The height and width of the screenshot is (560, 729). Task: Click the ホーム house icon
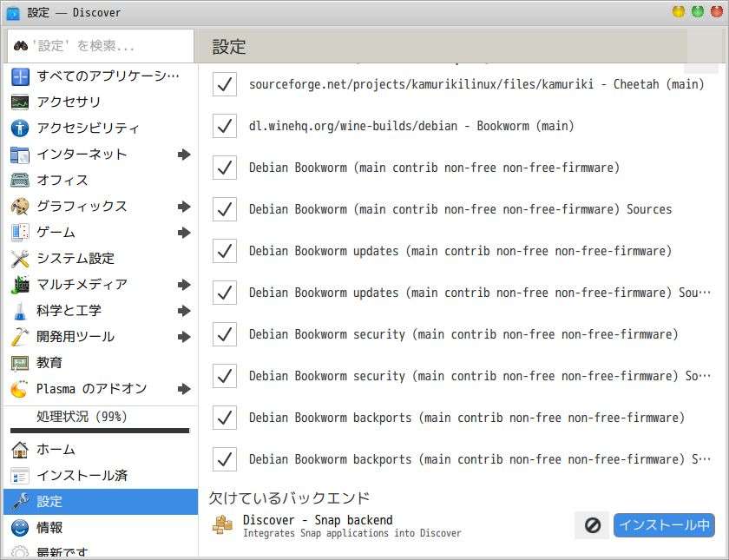[x=19, y=450]
